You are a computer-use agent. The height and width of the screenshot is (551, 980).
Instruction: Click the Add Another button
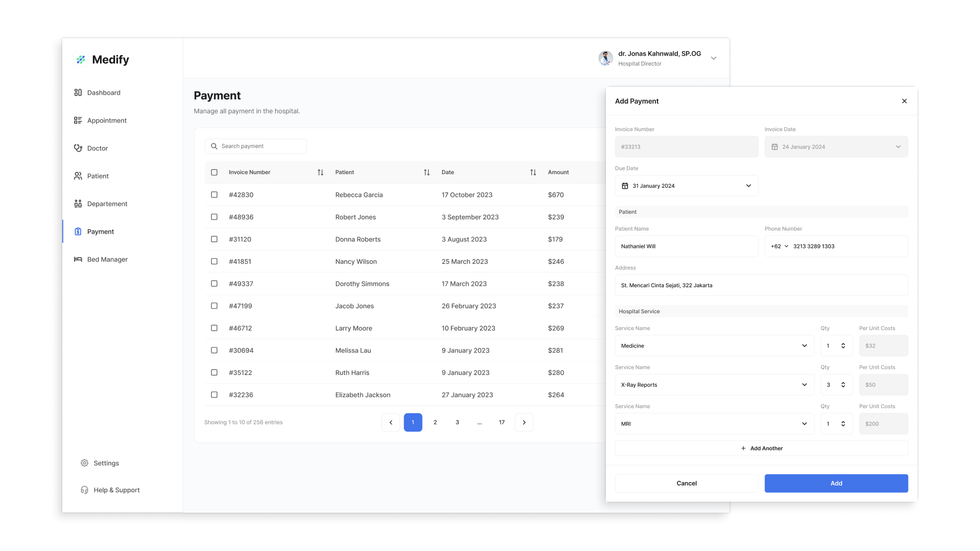coord(762,448)
